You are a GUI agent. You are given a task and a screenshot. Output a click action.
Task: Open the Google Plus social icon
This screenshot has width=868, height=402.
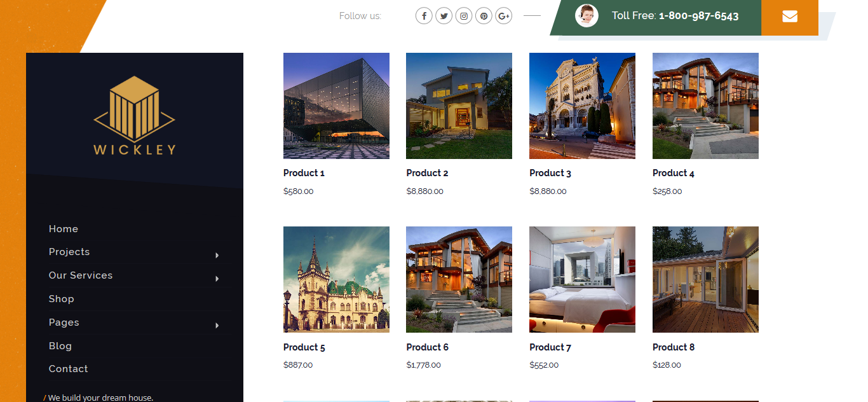coord(504,16)
